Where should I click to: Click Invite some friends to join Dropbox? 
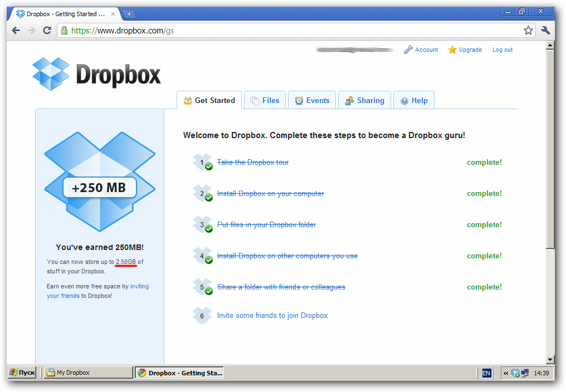(272, 316)
